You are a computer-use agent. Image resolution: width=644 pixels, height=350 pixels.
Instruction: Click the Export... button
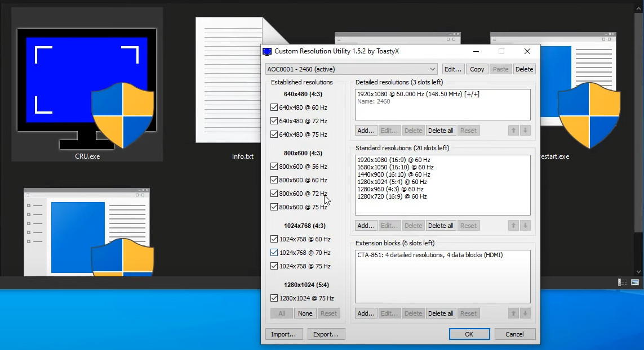(x=326, y=334)
